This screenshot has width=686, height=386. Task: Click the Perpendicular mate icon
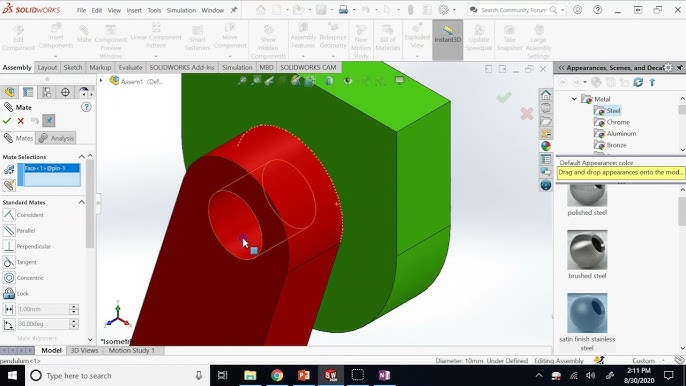pos(9,246)
